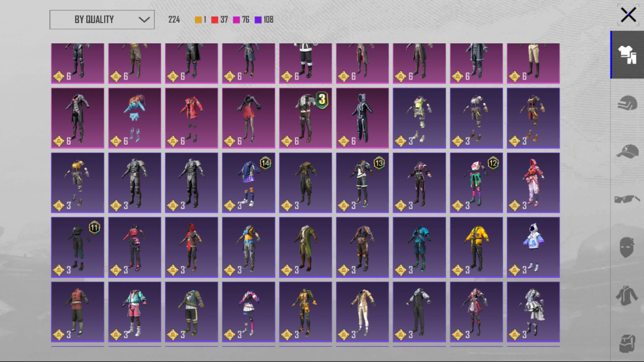Select the outfits category icon in sidebar
This screenshot has width=644, height=362.
pyautogui.click(x=627, y=55)
